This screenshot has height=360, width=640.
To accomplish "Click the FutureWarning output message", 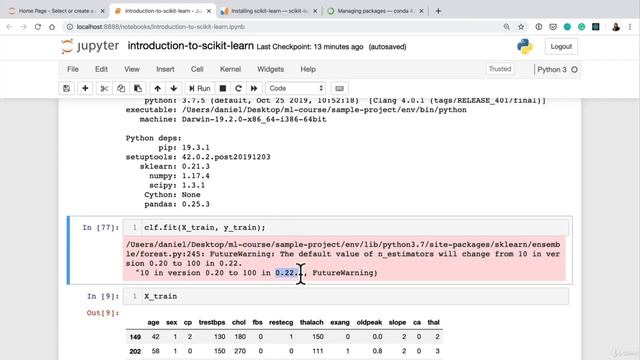I will pyautogui.click(x=344, y=258).
